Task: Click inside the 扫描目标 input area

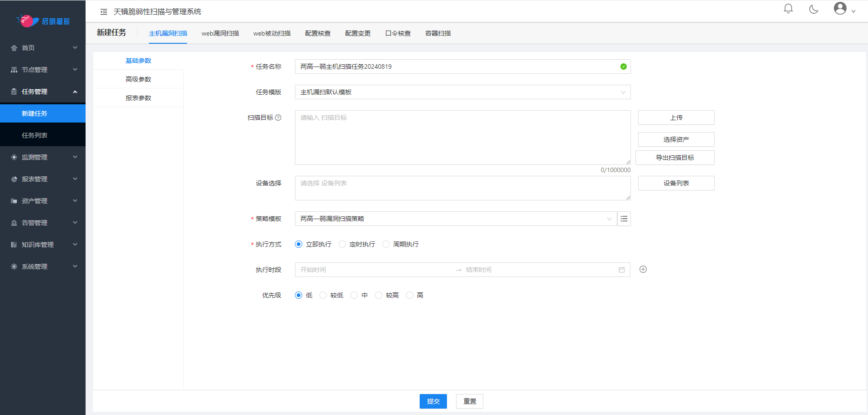Action: pyautogui.click(x=462, y=138)
